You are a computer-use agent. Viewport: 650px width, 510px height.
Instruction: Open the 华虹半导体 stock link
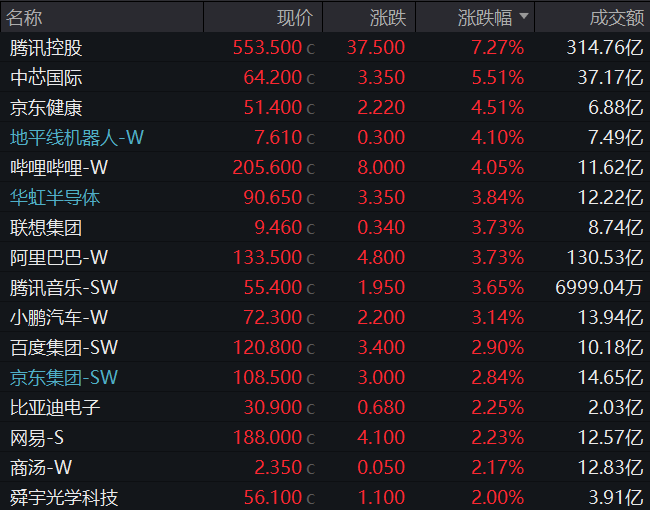coord(55,198)
